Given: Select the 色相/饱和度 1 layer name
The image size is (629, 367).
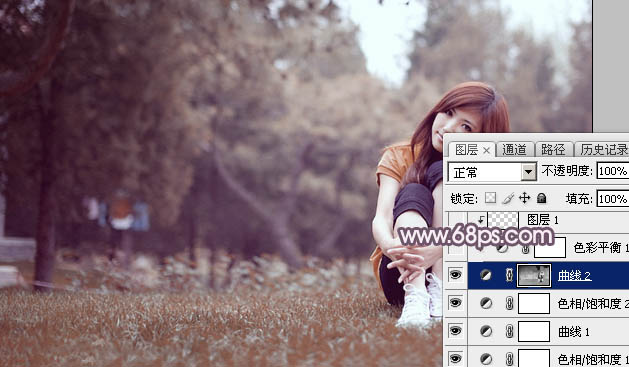Looking at the screenshot, I should point(593,359).
